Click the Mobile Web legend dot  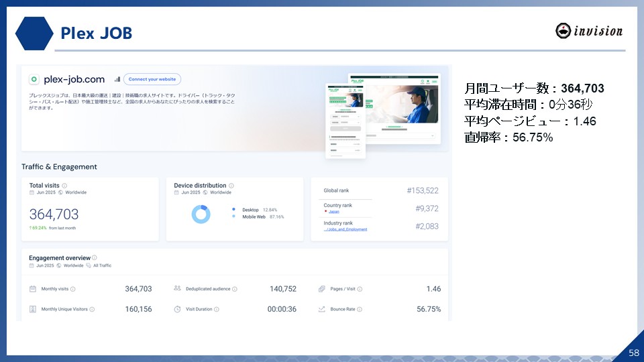233,217
